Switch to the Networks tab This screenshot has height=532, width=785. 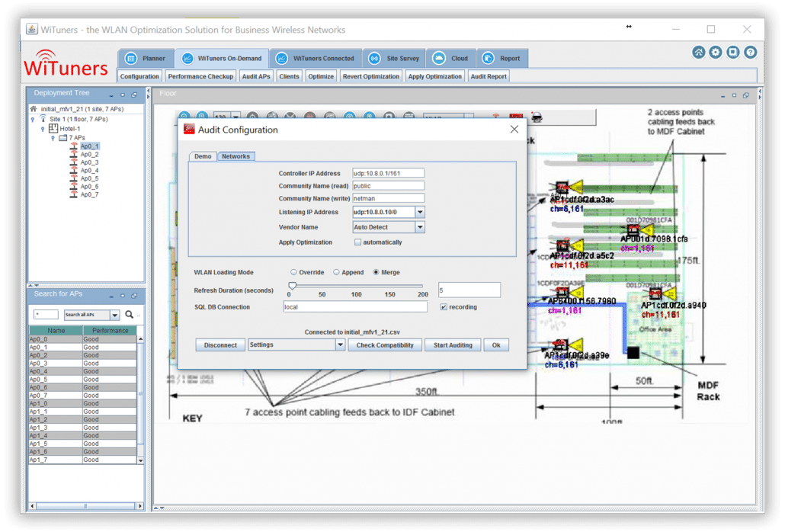point(235,156)
